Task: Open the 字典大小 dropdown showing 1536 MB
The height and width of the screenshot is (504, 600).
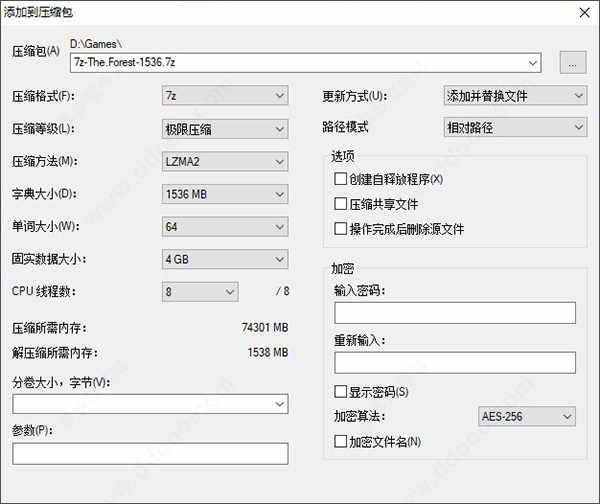Action: 225,194
